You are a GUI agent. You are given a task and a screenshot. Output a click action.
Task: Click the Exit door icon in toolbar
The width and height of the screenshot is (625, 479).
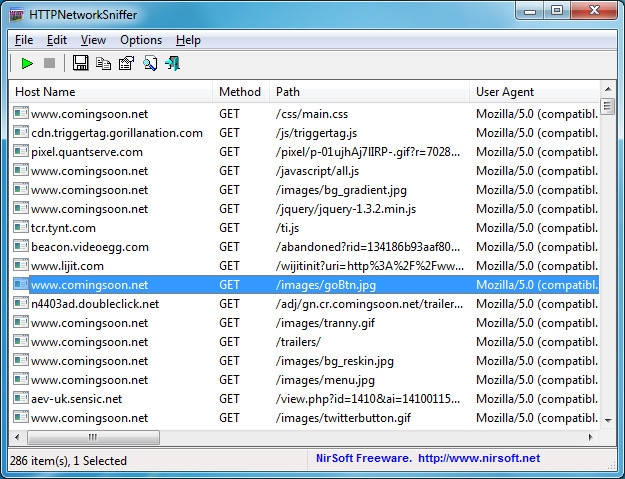tap(173, 63)
